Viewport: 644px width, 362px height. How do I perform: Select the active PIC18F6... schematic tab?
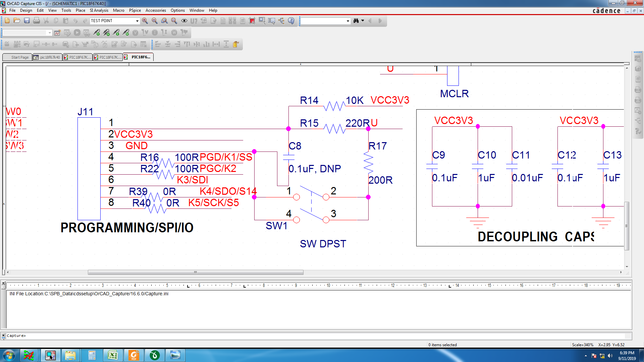point(138,57)
